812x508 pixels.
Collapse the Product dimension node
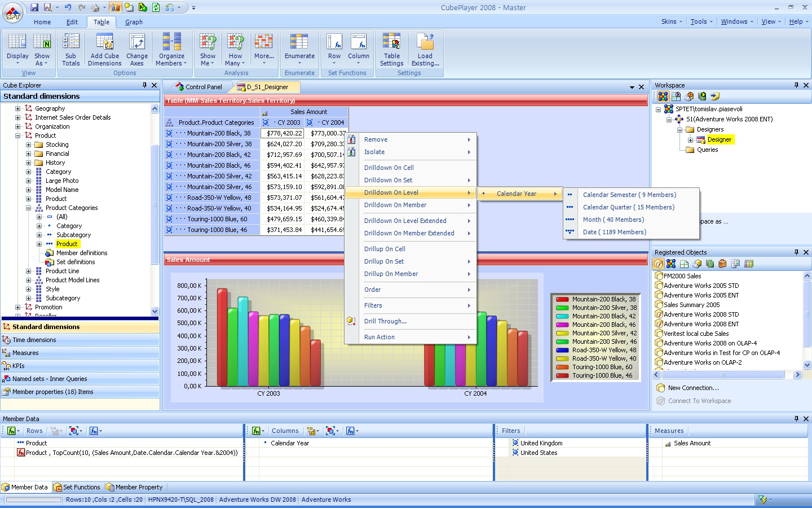(x=17, y=135)
